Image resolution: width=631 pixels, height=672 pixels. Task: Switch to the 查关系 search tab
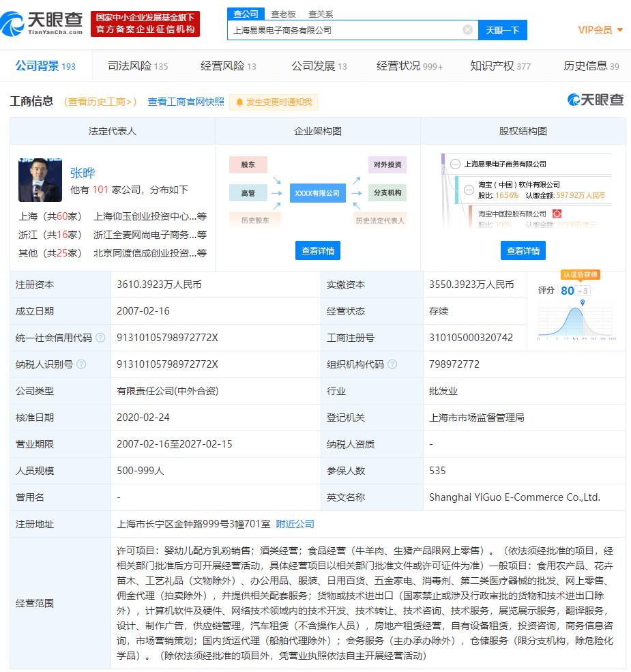tap(321, 13)
